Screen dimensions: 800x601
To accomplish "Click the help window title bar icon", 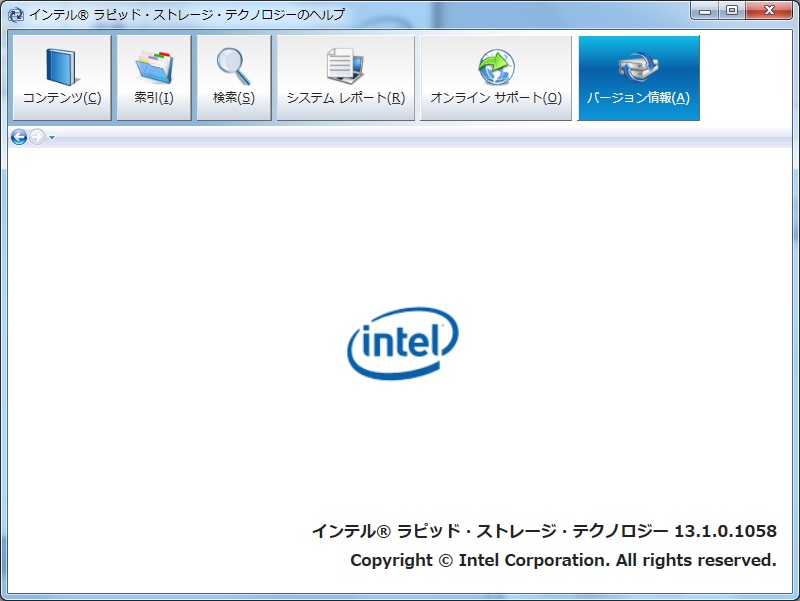I will pos(16,14).
